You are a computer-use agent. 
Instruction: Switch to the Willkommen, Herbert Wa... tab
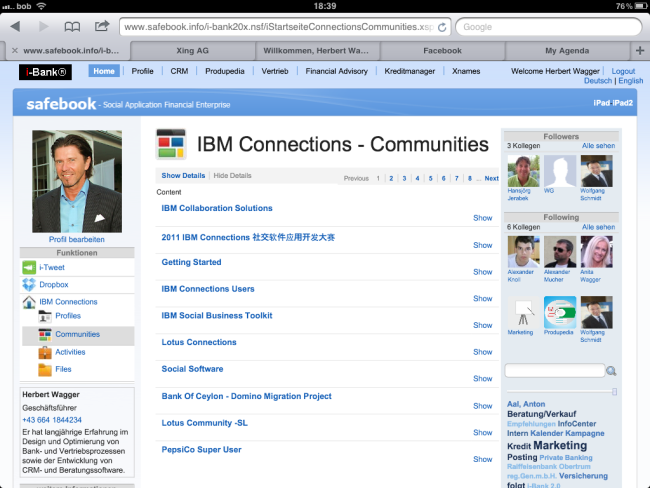(316, 51)
